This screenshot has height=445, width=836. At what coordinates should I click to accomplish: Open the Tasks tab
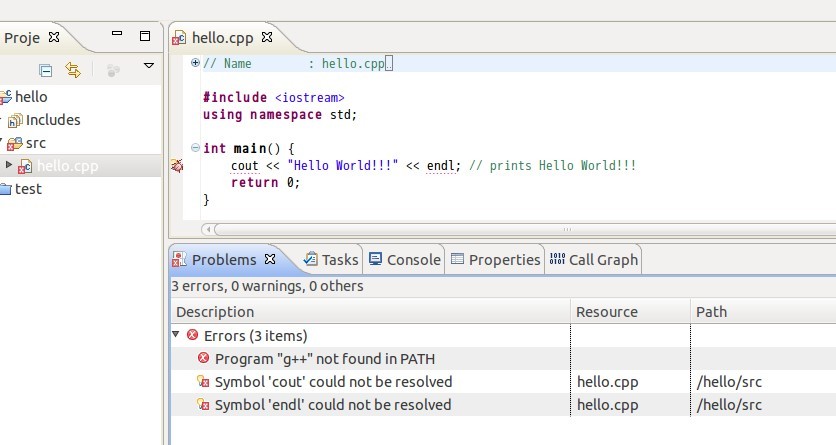click(x=331, y=260)
